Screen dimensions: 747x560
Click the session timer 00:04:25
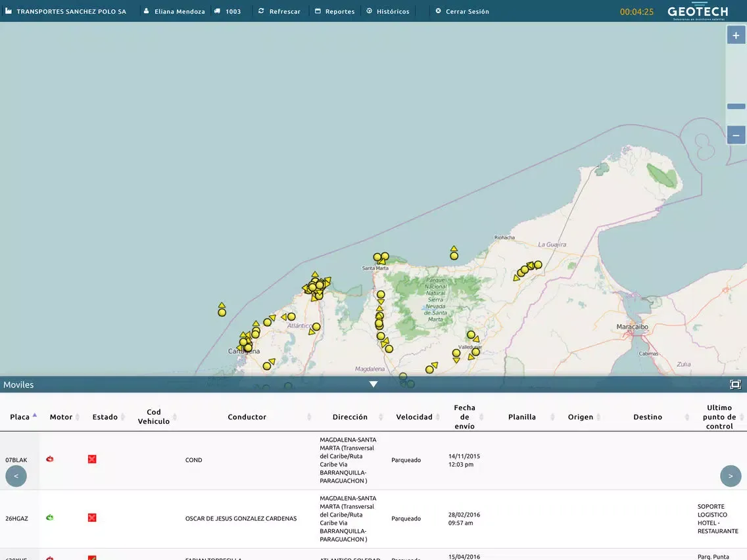637,12
